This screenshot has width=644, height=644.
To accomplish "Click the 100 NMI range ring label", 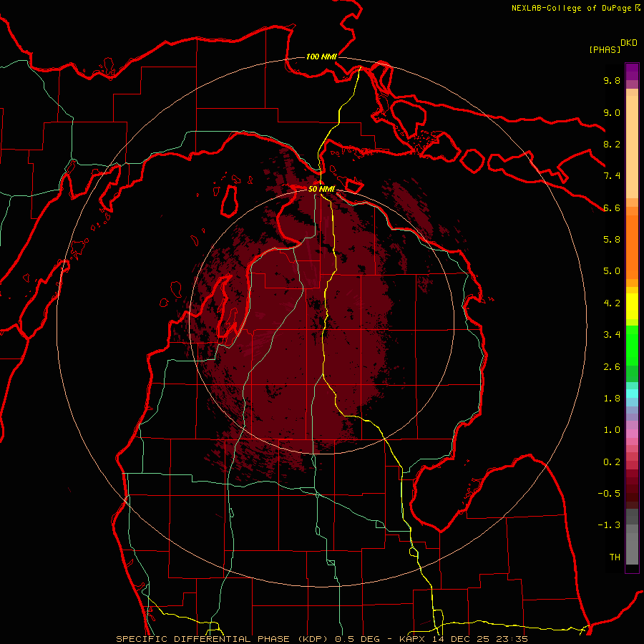I will (x=321, y=57).
